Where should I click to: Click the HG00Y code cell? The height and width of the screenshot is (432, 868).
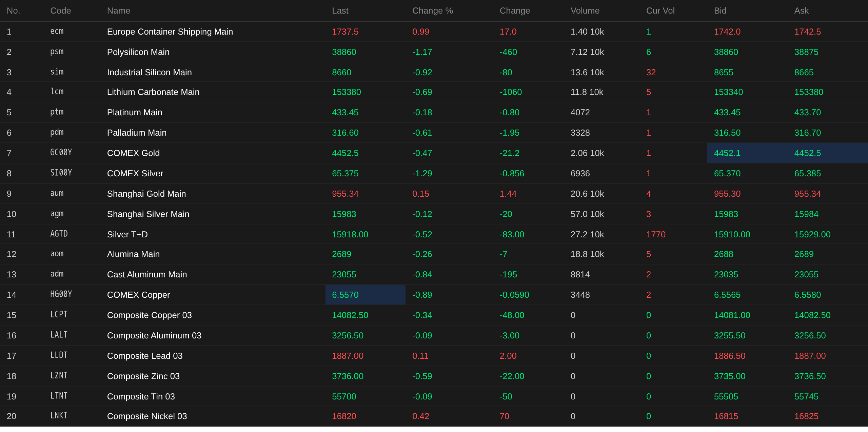point(61,294)
